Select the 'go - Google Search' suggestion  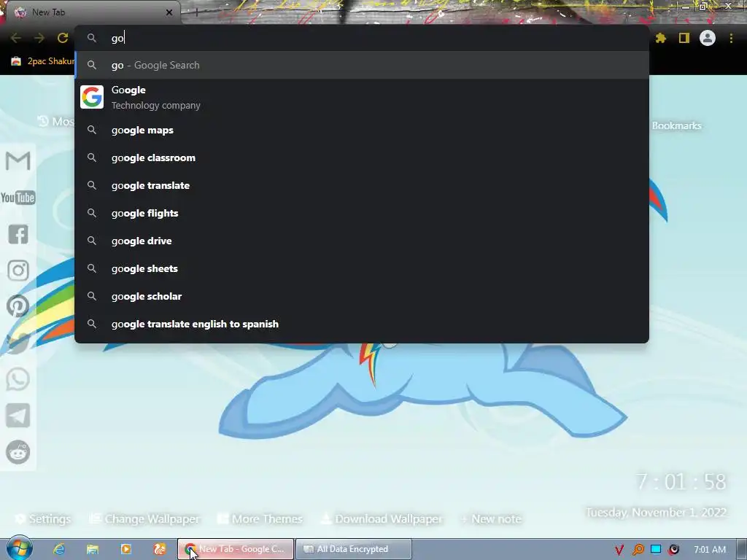tap(362, 65)
